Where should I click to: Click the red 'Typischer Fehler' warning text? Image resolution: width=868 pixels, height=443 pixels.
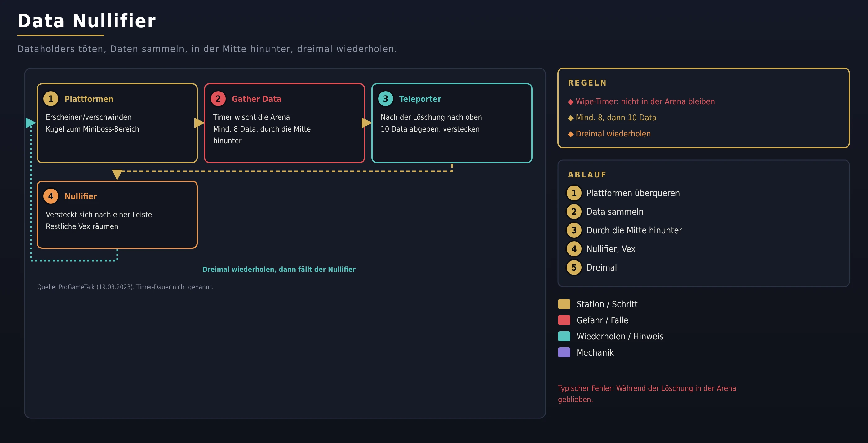[647, 394]
